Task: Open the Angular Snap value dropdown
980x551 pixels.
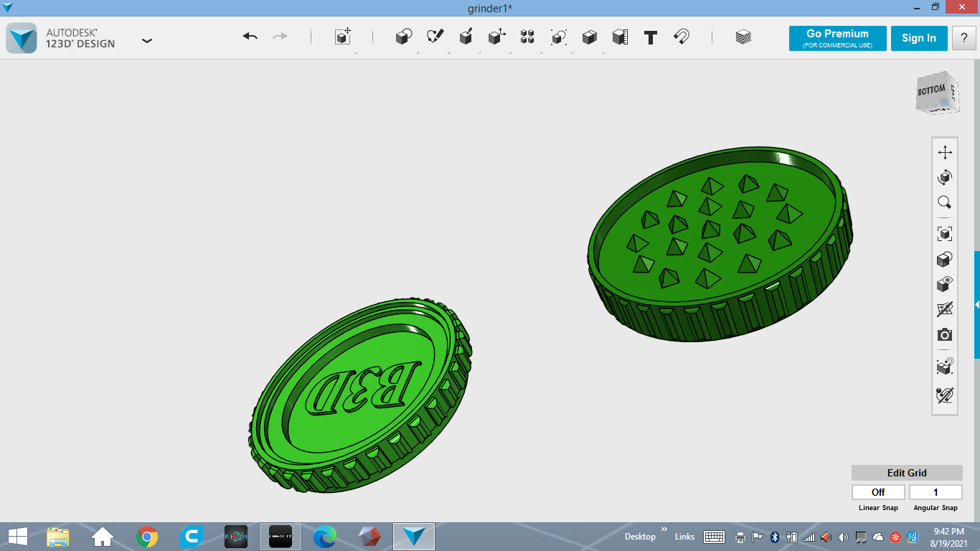Action: tap(936, 492)
